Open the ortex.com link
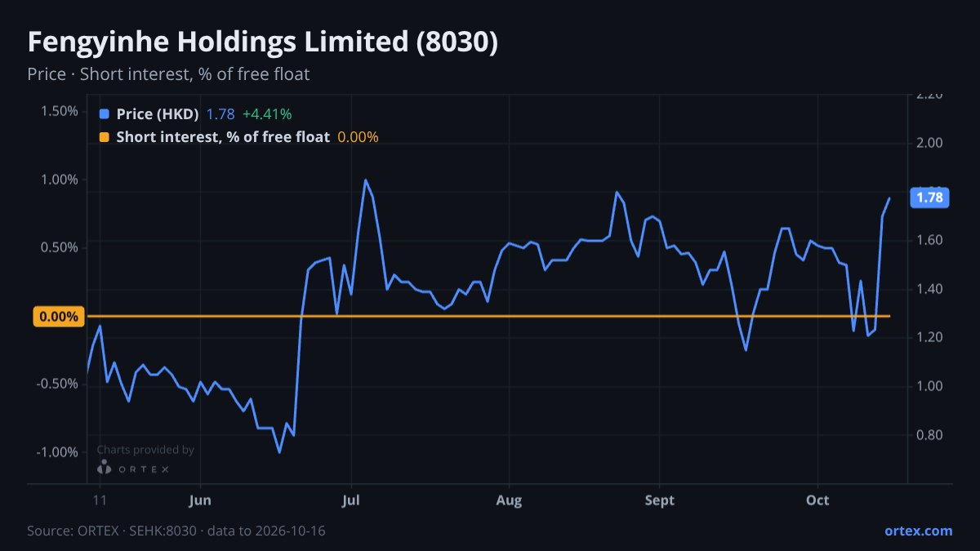The image size is (980, 551). (x=918, y=531)
